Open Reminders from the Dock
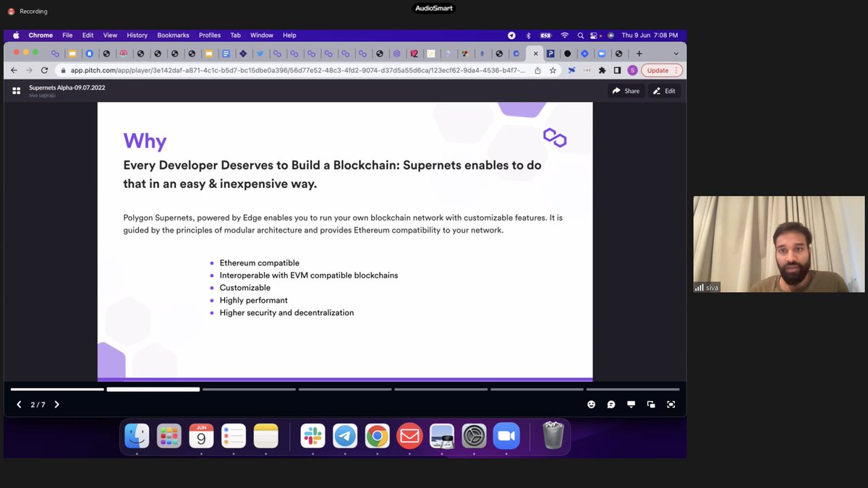This screenshot has width=868, height=488. [x=234, y=436]
